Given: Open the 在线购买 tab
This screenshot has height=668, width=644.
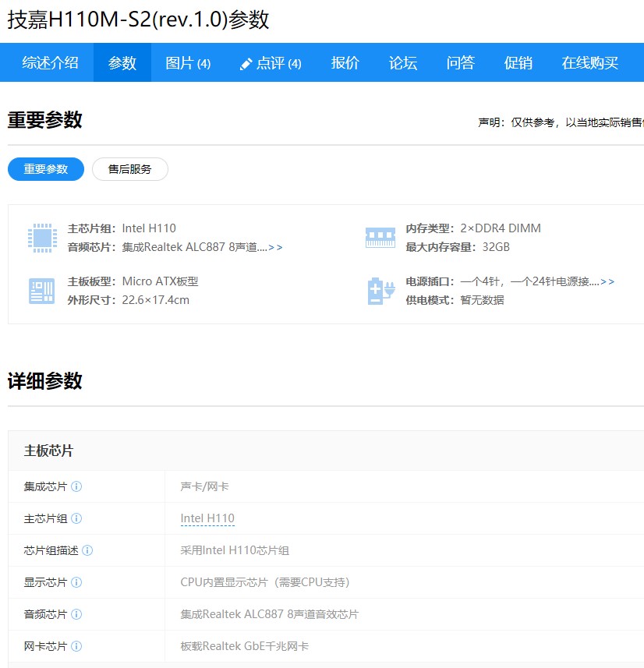Looking at the screenshot, I should (x=590, y=62).
